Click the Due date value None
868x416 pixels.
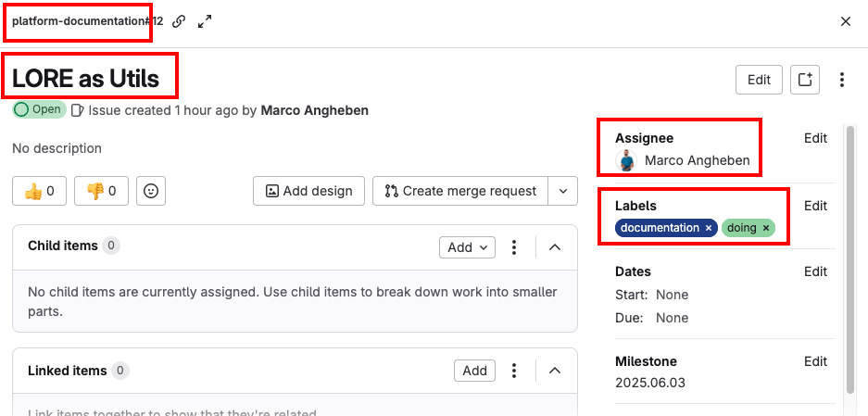[x=672, y=318]
